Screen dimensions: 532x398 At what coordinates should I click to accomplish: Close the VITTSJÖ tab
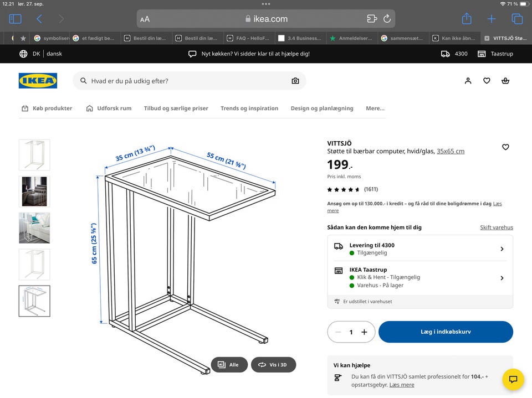pyautogui.click(x=487, y=38)
